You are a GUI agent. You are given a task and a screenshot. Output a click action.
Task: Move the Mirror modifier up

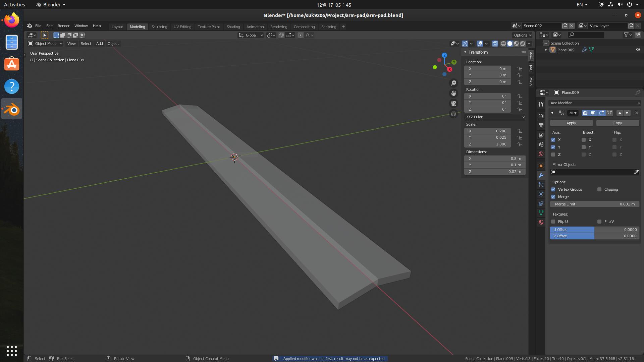620,113
